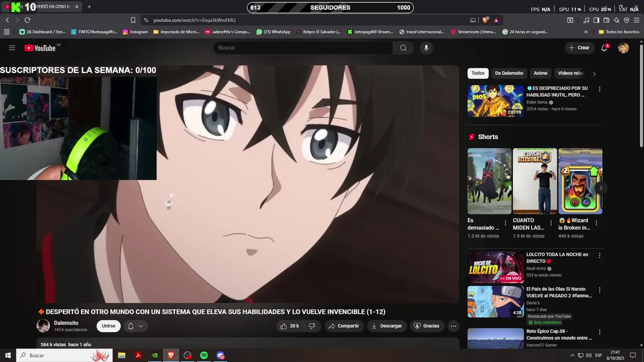Go to YouTube home via logo
Image resolution: width=644 pixels, height=362 pixels.
tap(40, 48)
